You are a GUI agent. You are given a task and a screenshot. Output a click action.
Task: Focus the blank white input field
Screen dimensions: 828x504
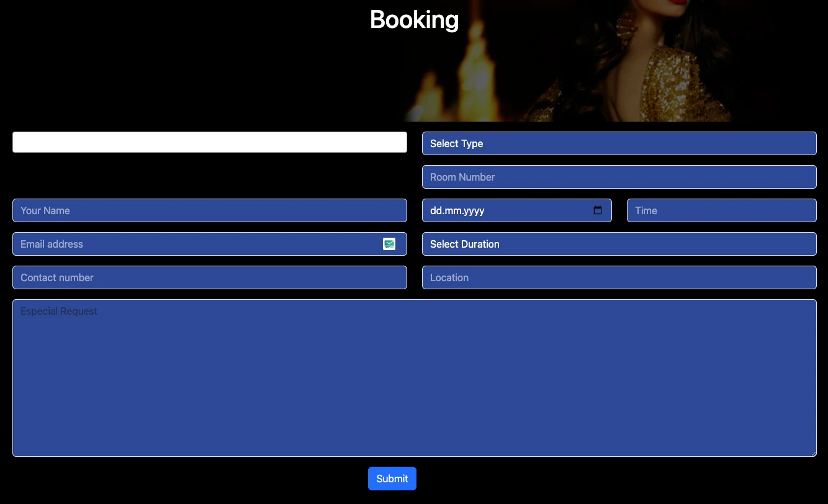[x=210, y=142]
